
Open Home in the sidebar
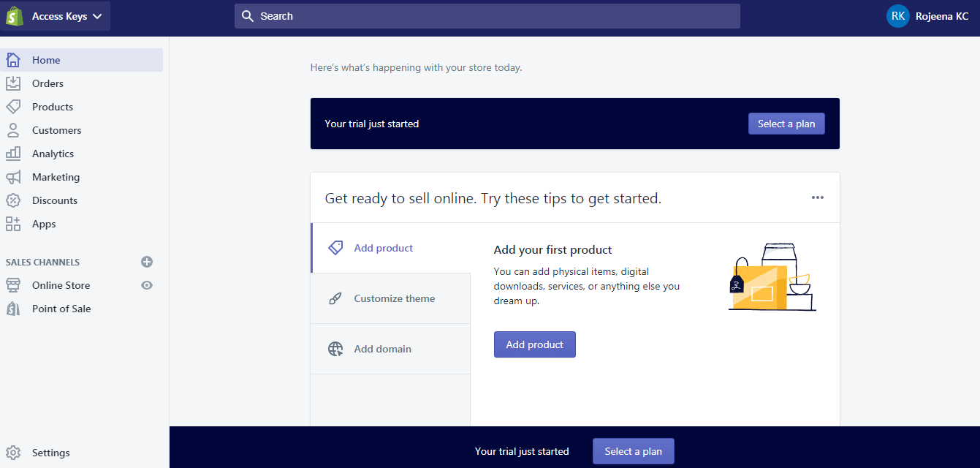pos(82,60)
